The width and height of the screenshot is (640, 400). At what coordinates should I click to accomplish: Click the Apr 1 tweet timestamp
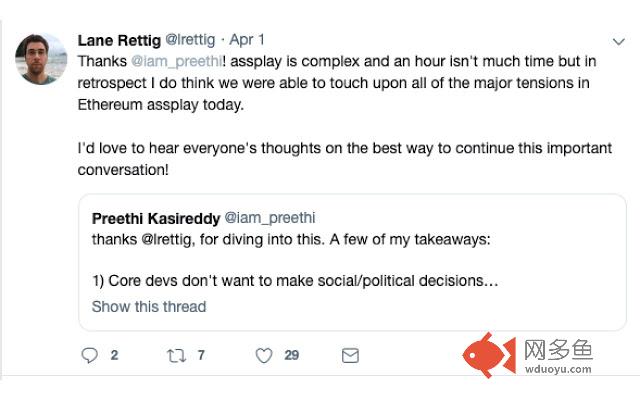pos(247,41)
